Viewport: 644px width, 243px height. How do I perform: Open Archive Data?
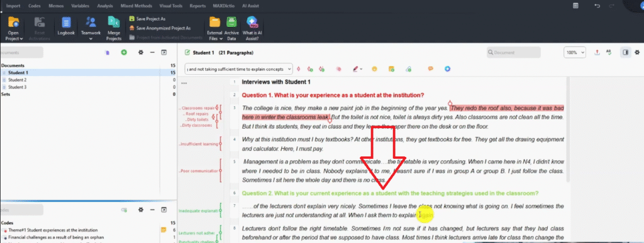click(x=231, y=28)
